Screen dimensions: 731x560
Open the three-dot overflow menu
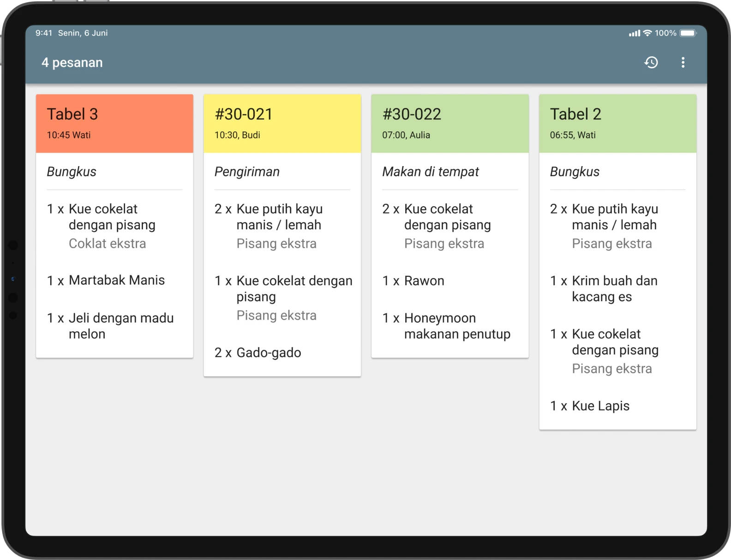click(683, 62)
